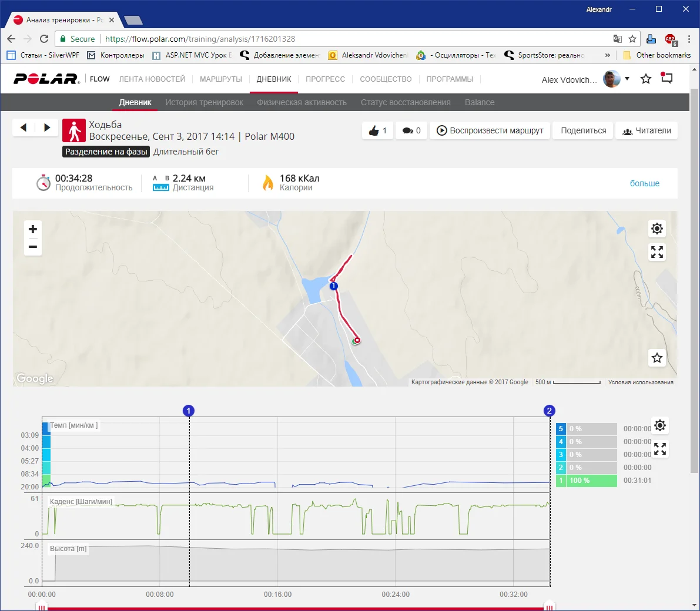Expand details with больше link
Viewport: 700px width, 611px height.
(x=644, y=183)
